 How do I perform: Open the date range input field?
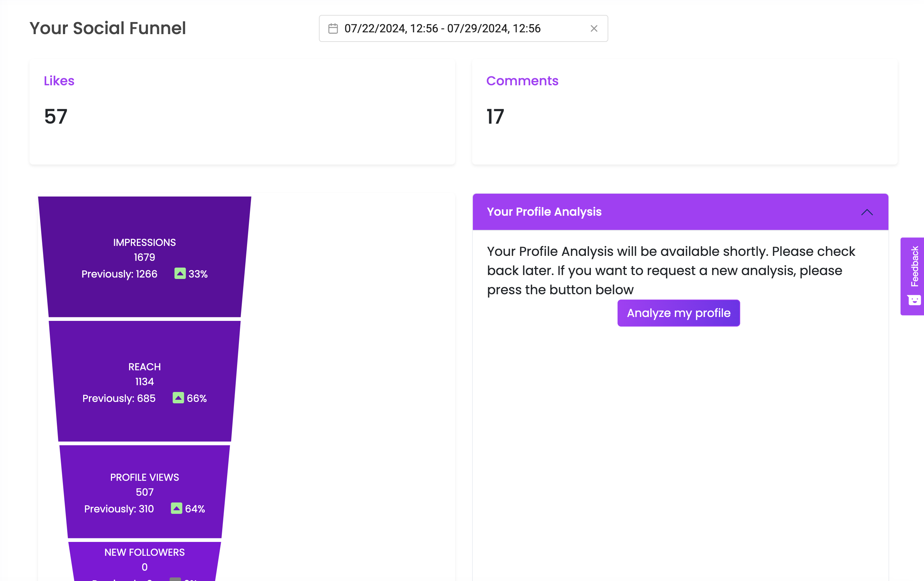(463, 28)
